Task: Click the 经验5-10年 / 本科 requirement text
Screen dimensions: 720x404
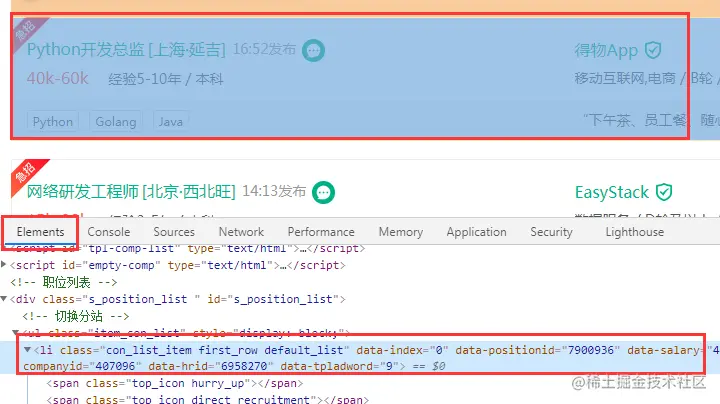Action: pos(166,79)
